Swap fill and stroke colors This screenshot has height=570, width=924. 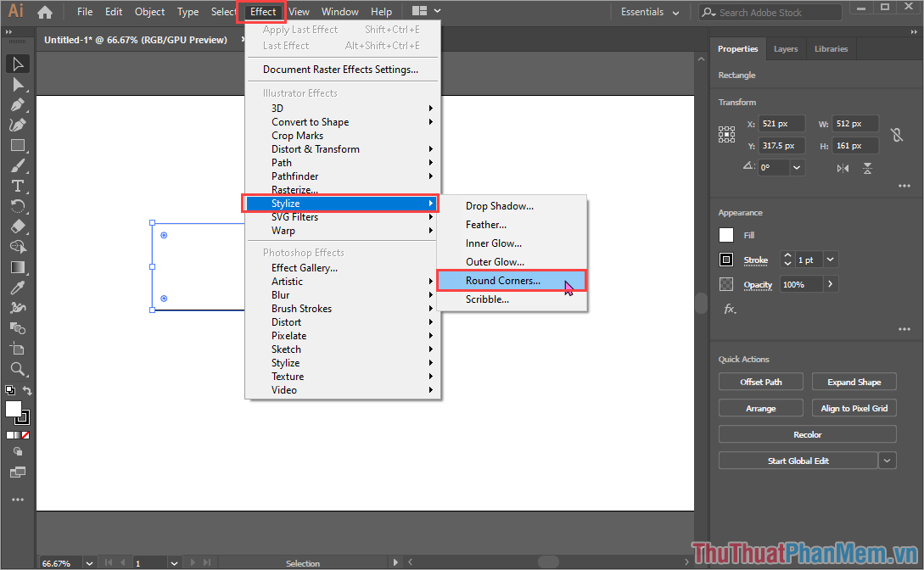pos(27,391)
